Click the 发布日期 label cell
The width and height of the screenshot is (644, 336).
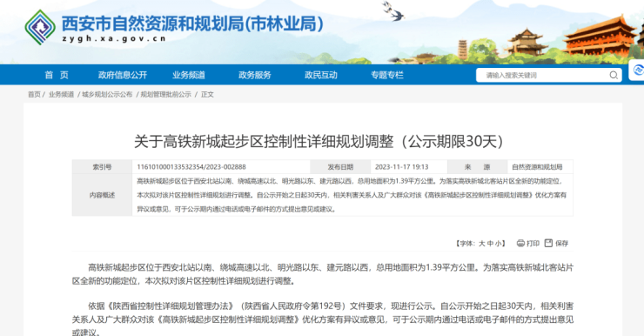(x=340, y=167)
